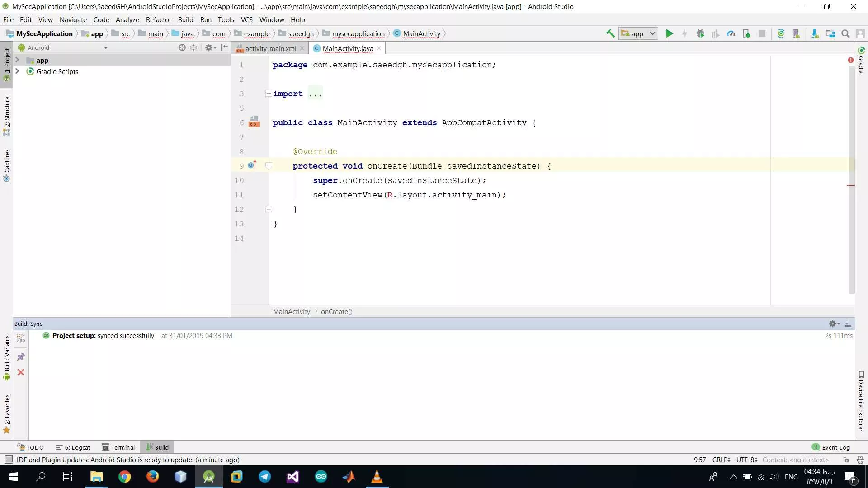This screenshot has width=868, height=488.
Task: Start debugging with the bug icon
Action: coord(700,33)
